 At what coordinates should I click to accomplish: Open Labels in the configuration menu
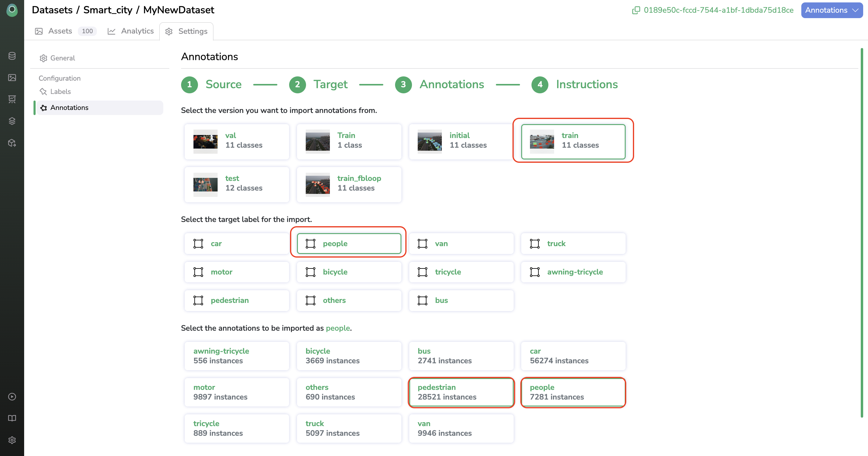pos(60,92)
